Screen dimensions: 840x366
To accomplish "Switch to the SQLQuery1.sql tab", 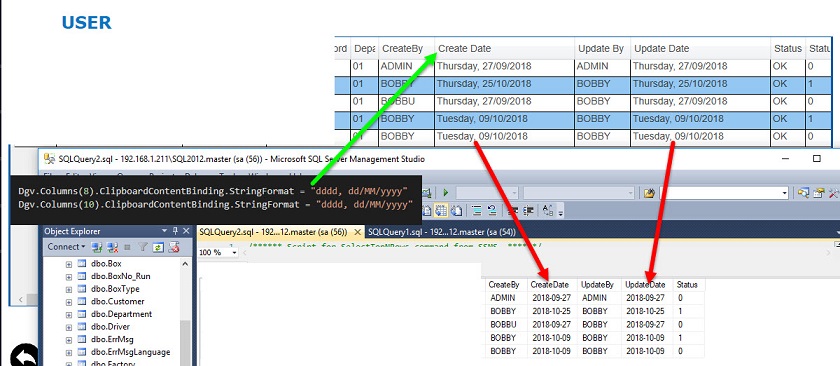I will click(442, 232).
